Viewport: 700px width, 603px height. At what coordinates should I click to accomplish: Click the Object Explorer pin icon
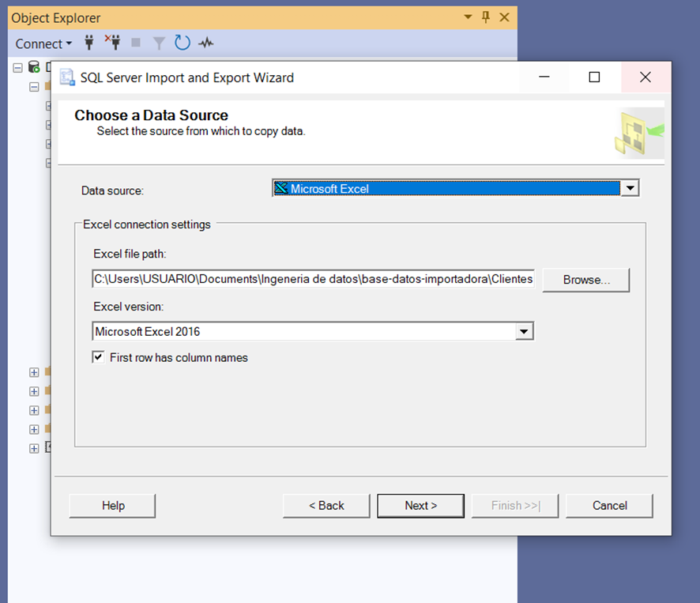click(x=486, y=17)
